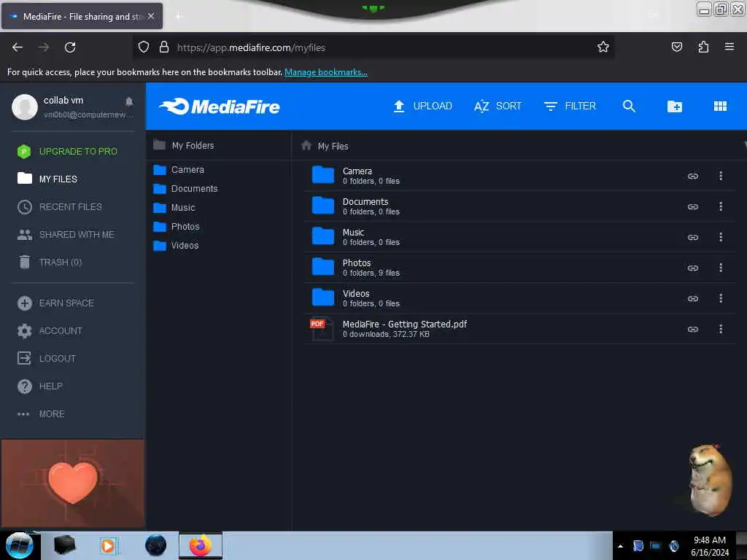Screen dimensions: 747x560
Task: Copy share link for Camera folder
Action: 693,176
